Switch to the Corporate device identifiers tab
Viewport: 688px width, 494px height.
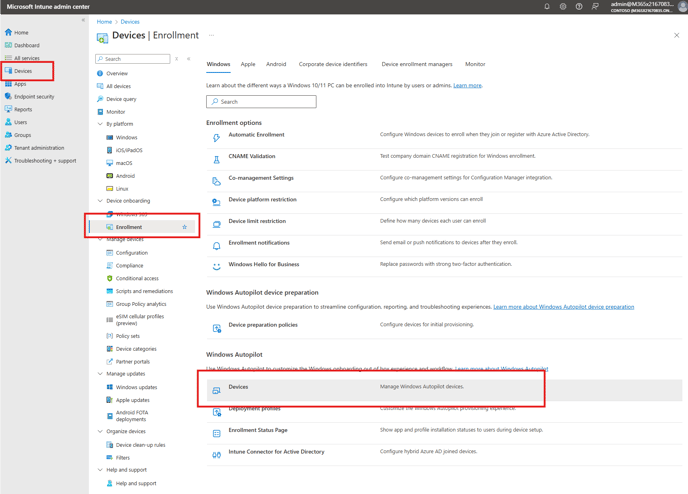(333, 64)
